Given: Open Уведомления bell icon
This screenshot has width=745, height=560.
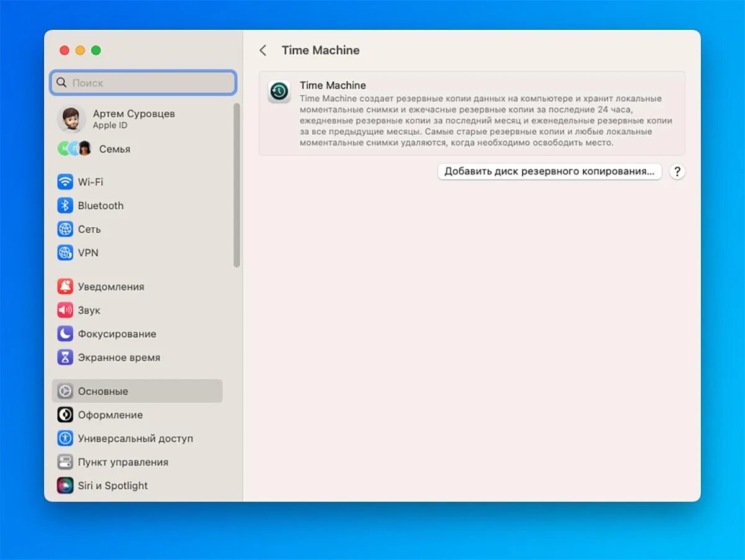Looking at the screenshot, I should point(65,287).
